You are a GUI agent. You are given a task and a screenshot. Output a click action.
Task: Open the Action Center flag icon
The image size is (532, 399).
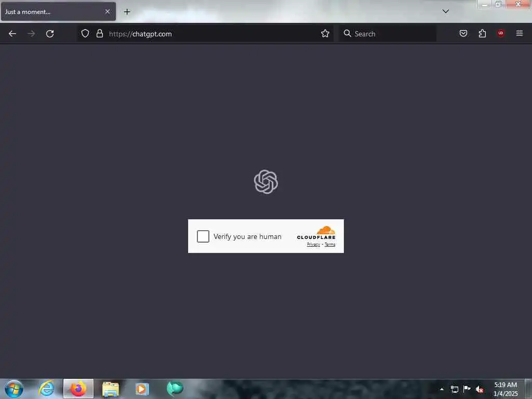click(467, 389)
